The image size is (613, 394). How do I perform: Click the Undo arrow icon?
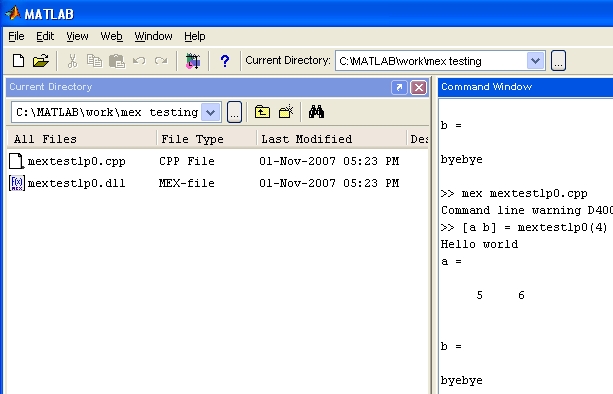(139, 61)
